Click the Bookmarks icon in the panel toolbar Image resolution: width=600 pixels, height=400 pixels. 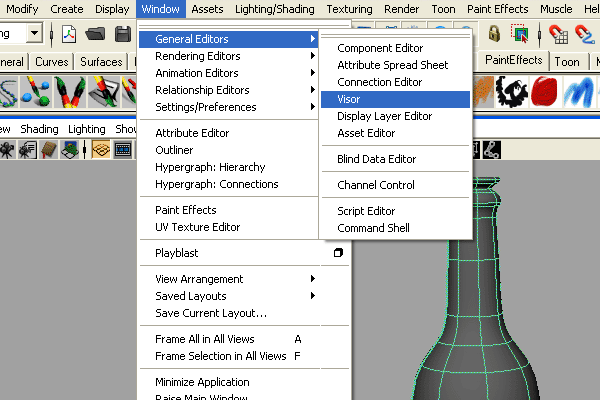(x=49, y=150)
